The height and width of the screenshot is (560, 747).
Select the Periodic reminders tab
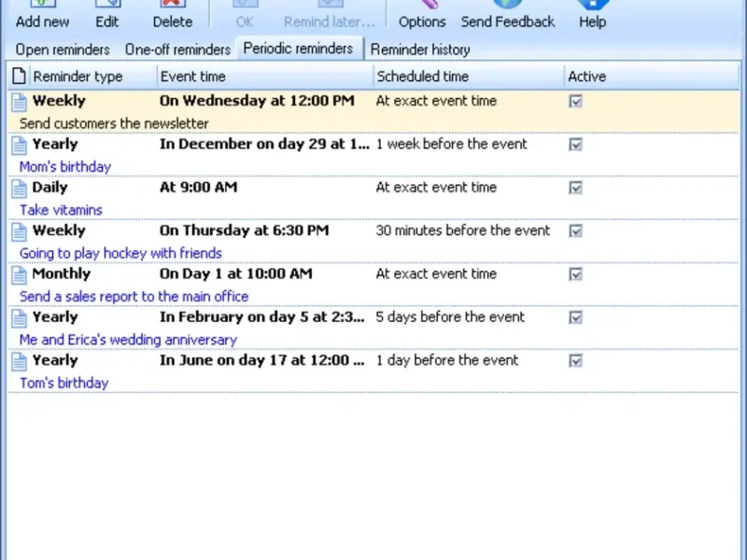[x=298, y=49]
